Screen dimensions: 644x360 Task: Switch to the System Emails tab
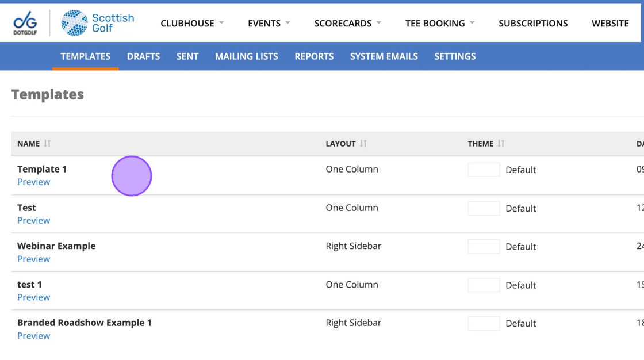[384, 56]
